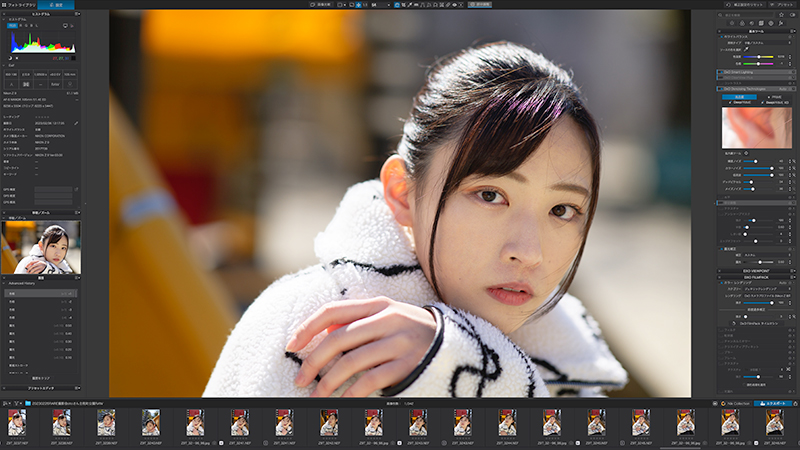Open the Local adjustments category icon
This screenshot has width=800, height=450.
point(771,23)
